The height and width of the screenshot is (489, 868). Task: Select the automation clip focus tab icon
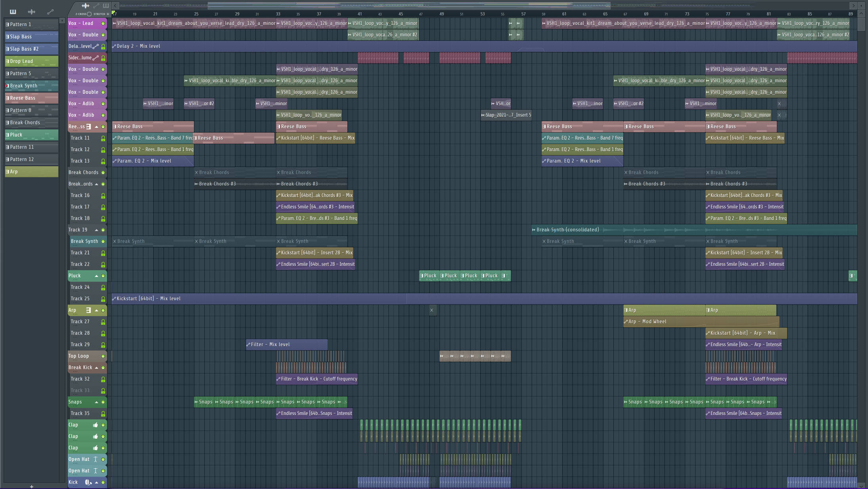point(96,6)
